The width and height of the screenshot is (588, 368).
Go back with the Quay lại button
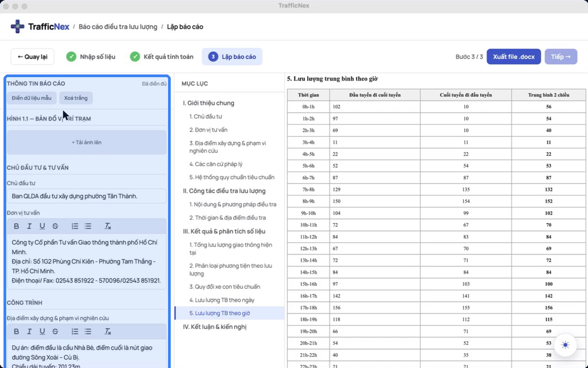tap(32, 57)
